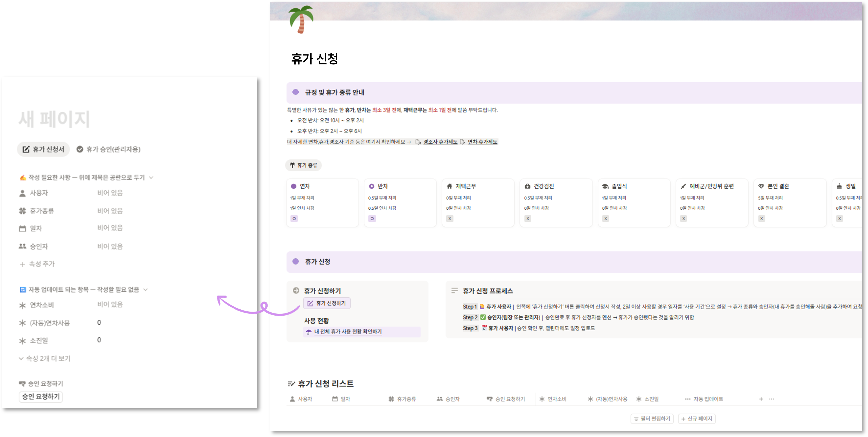Open the 승인자 column header menu
Viewport: 868px width, 437px height.
448,399
